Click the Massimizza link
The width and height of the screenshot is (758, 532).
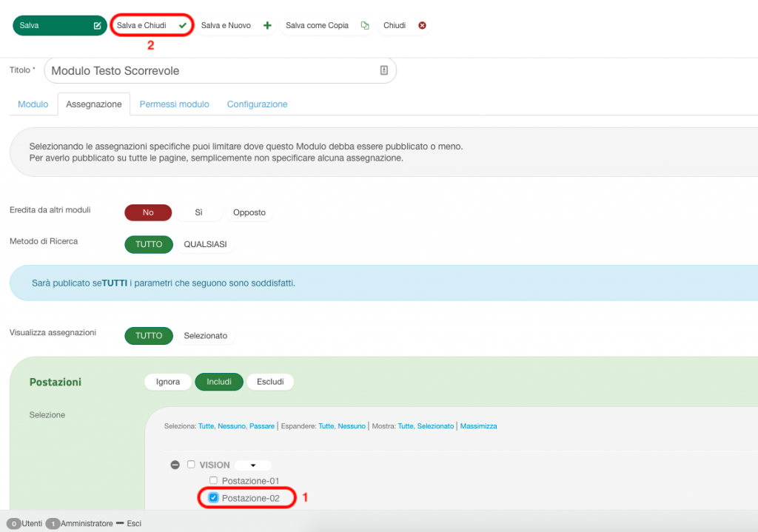pos(479,426)
